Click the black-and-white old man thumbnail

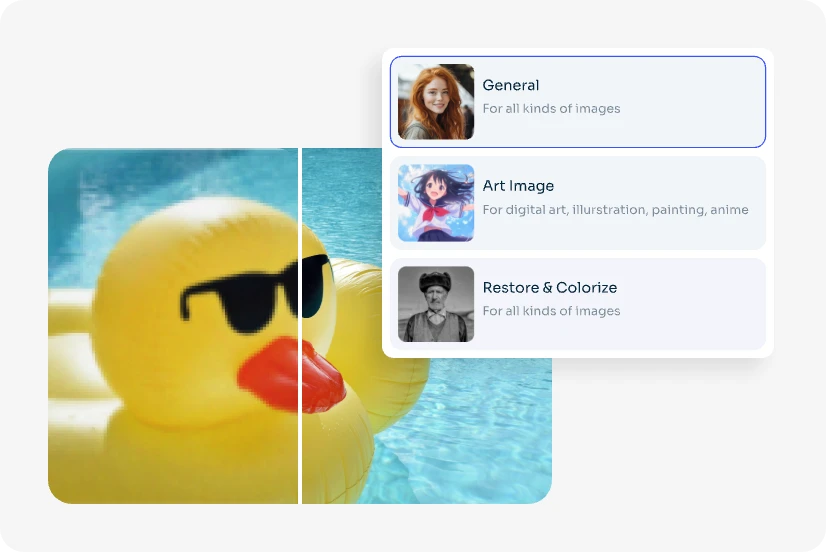tap(436, 304)
